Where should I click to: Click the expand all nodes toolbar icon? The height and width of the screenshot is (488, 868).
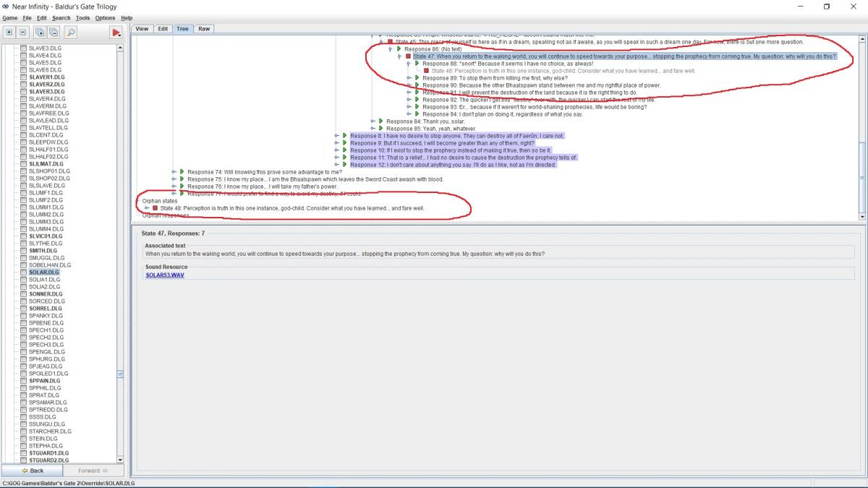tap(40, 32)
